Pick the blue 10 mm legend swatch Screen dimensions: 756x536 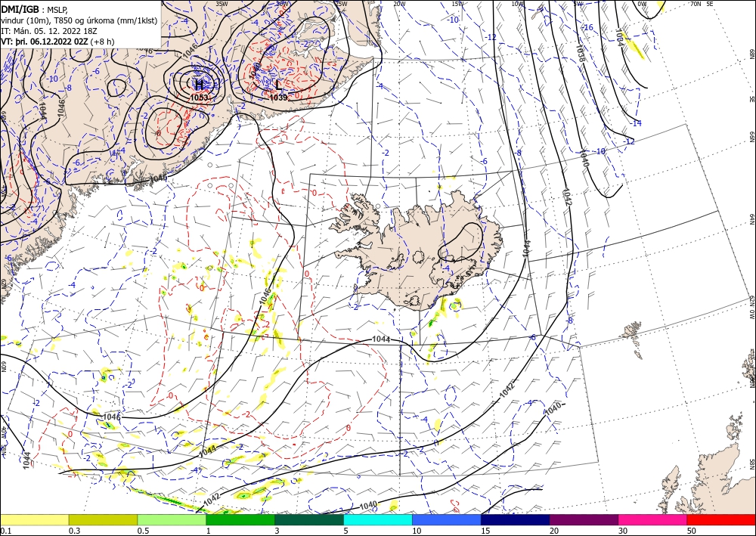447,519
